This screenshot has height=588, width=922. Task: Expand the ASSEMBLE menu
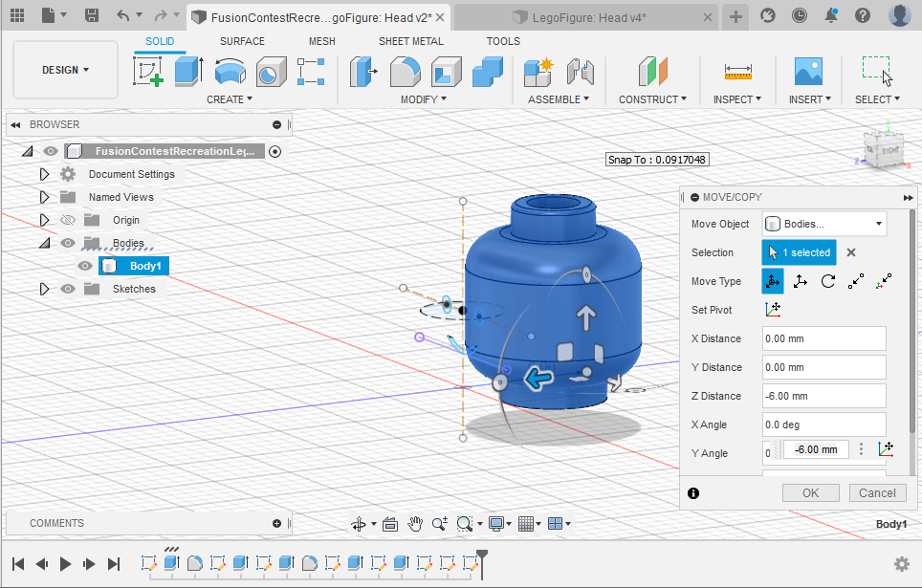tap(558, 99)
